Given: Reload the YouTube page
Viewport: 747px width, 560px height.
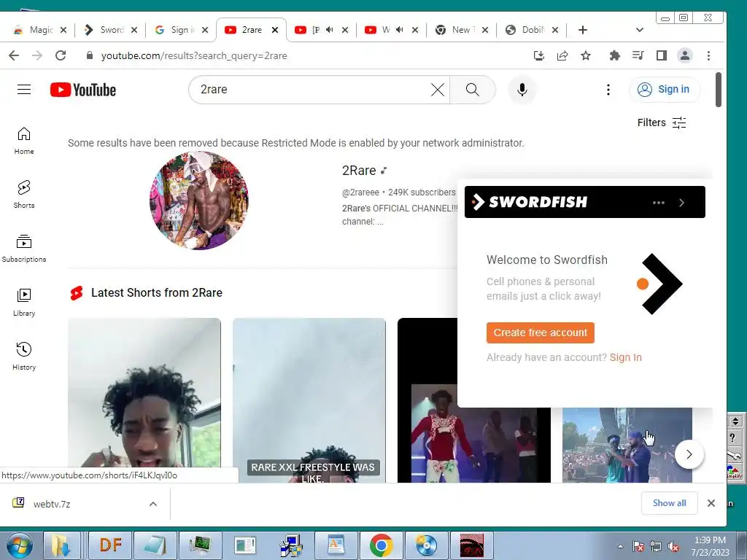Looking at the screenshot, I should pos(61,55).
